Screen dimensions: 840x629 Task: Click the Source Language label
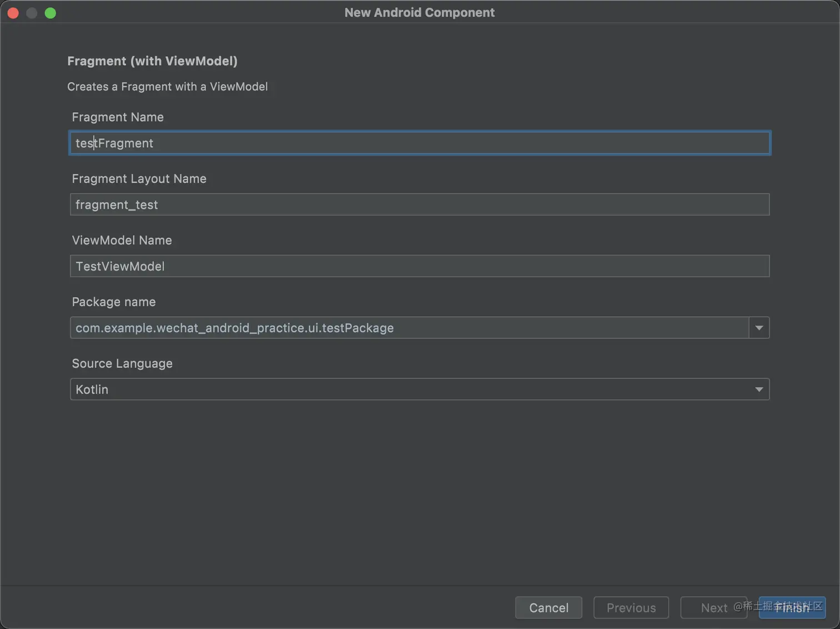[122, 364]
